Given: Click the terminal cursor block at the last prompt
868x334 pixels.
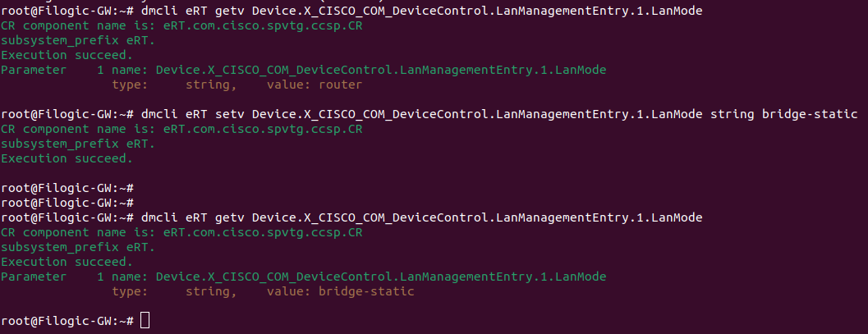Looking at the screenshot, I should tap(144, 321).
